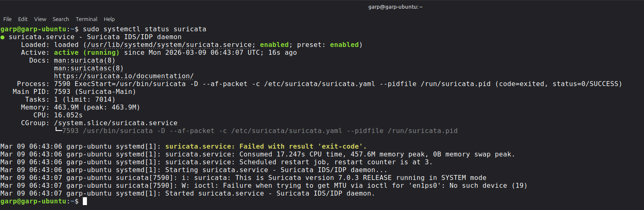This screenshot has width=644, height=210.
Task: Click the CGroup tree branch glyph
Action: tap(58, 131)
